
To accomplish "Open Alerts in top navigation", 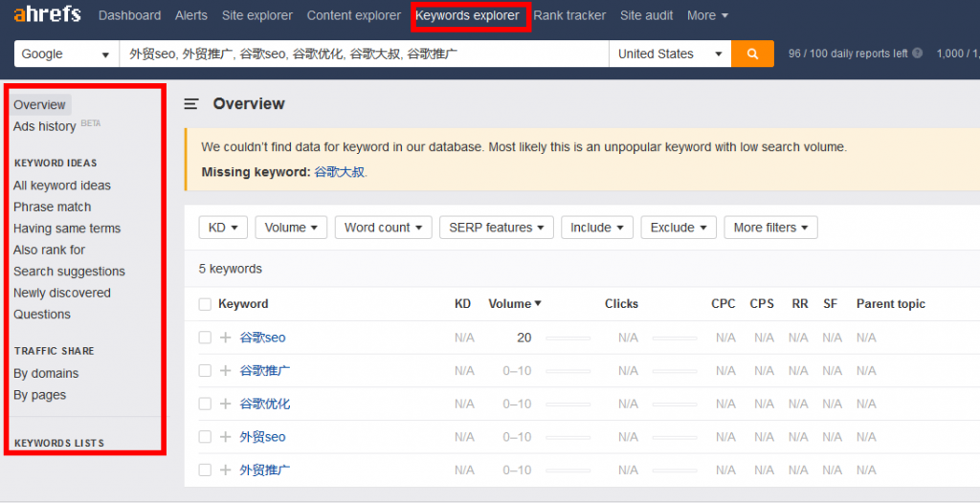I will pos(191,15).
